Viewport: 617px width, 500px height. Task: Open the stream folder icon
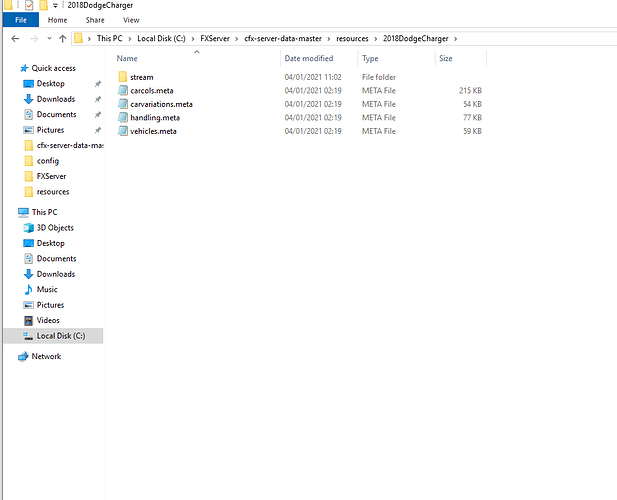(123, 77)
